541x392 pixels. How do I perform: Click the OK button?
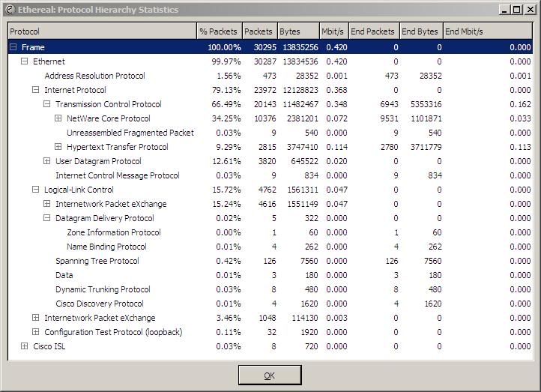(x=270, y=375)
